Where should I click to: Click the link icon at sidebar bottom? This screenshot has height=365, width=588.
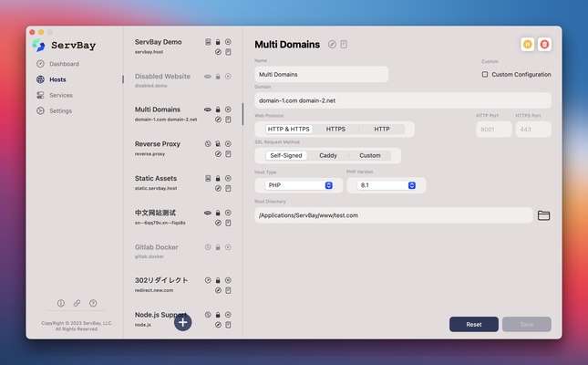point(77,303)
